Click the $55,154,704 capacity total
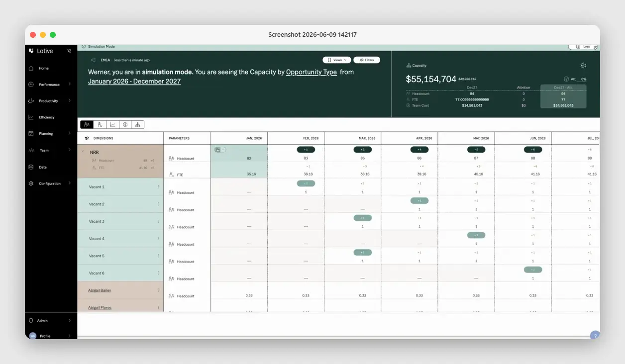The image size is (625, 364). point(431,79)
